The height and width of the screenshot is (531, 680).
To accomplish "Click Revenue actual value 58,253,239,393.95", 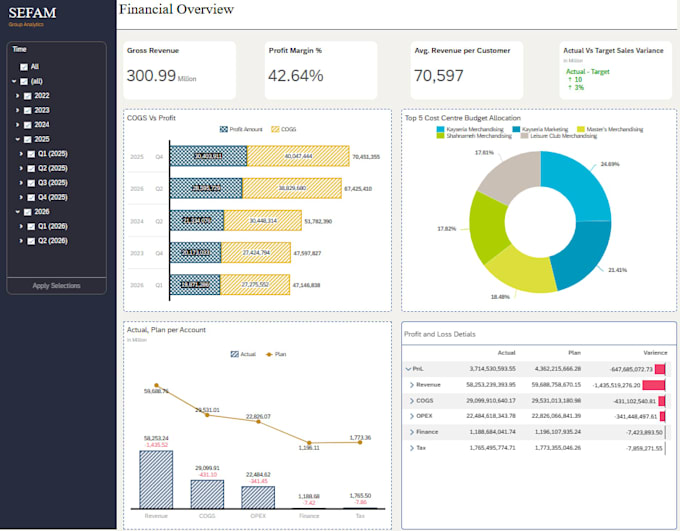I will pyautogui.click(x=491, y=385).
